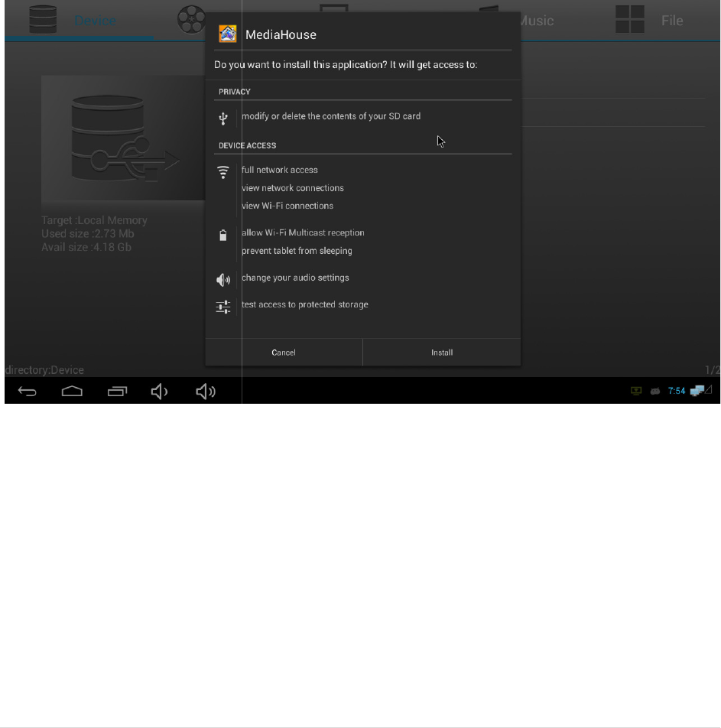
Task: Tap the 'view network connections' permission
Action: pos(293,188)
